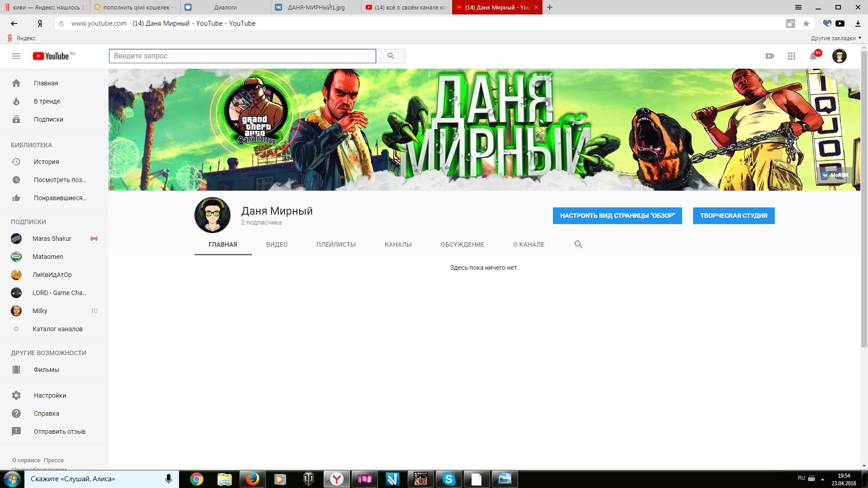868x488 pixels.
Task: Click the page vertical scrollbar
Action: (864, 199)
